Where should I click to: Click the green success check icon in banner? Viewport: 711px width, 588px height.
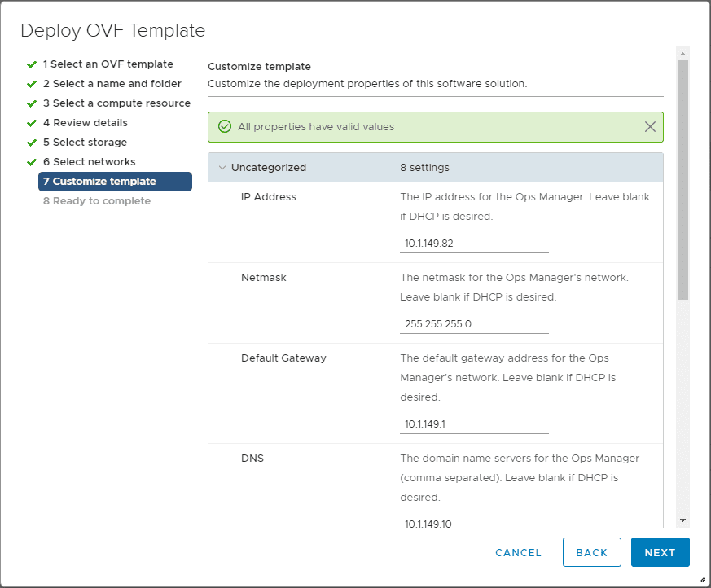[225, 127]
